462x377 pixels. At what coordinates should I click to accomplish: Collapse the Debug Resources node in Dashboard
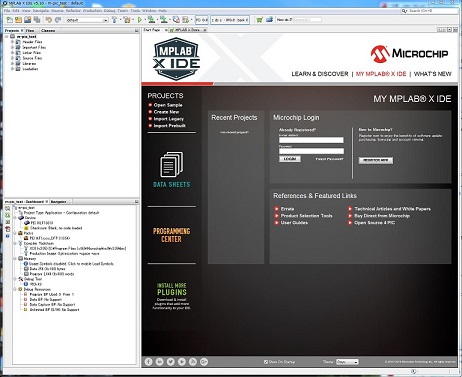(15, 289)
